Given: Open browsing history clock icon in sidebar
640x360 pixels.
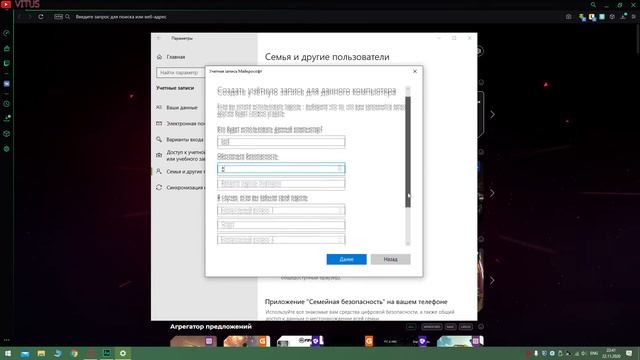Looking at the screenshot, I should click(x=7, y=104).
